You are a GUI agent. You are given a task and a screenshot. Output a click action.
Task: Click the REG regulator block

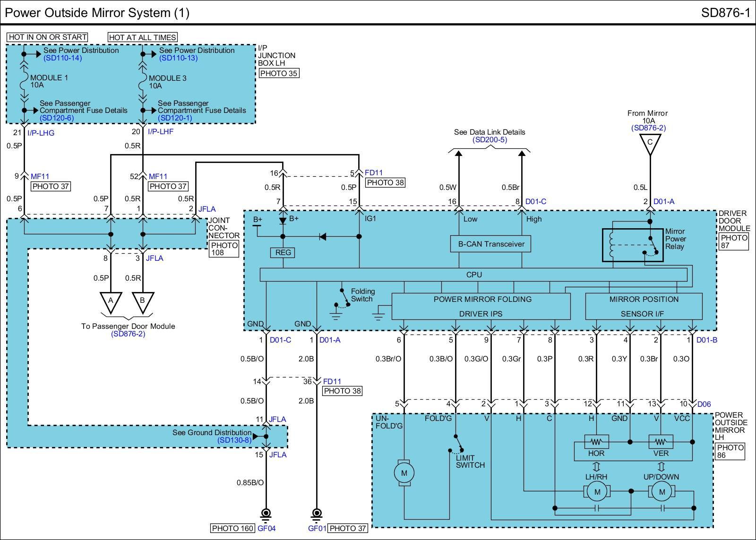[x=283, y=253]
